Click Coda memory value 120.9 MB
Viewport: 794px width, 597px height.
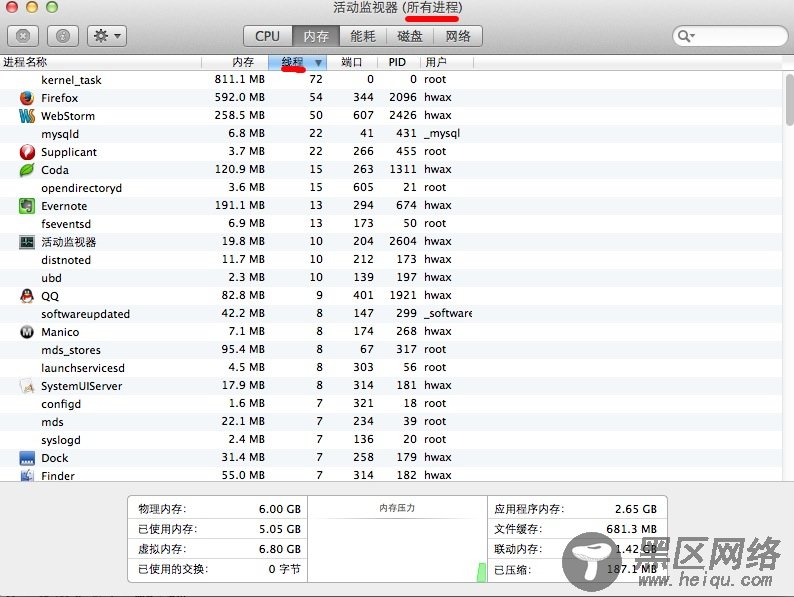(240, 169)
